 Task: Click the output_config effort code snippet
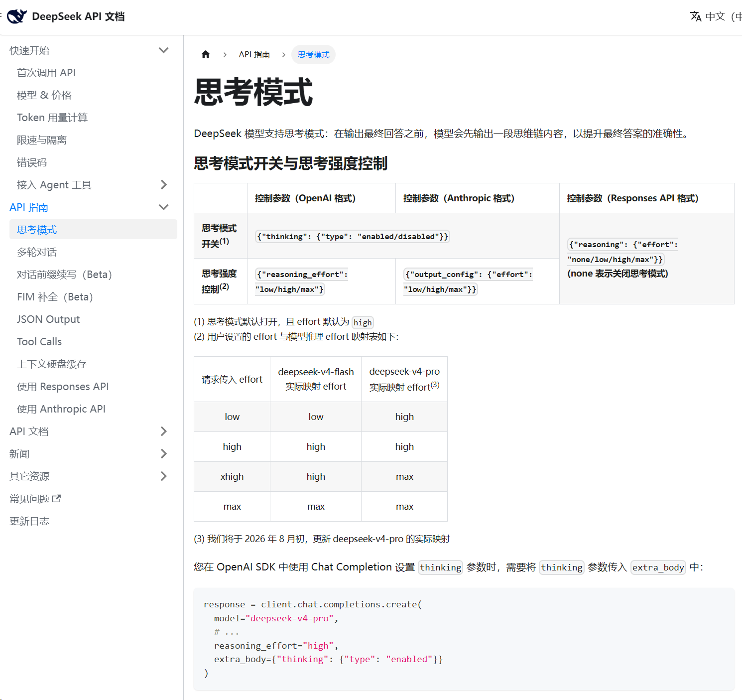(x=468, y=282)
